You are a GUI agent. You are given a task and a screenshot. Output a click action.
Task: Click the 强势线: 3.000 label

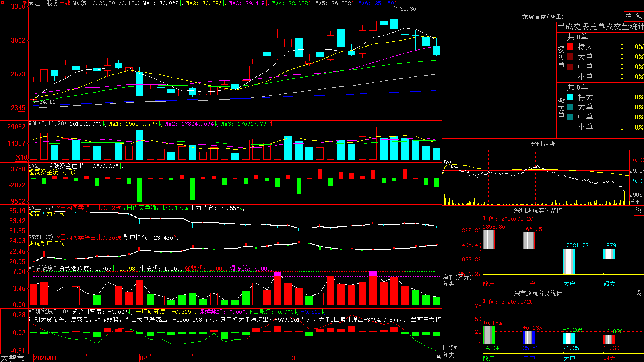(x=206, y=268)
